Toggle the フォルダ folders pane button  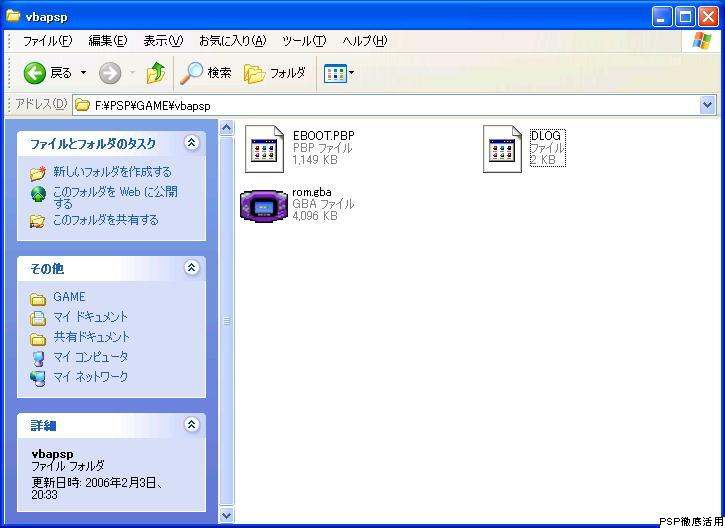tap(275, 73)
